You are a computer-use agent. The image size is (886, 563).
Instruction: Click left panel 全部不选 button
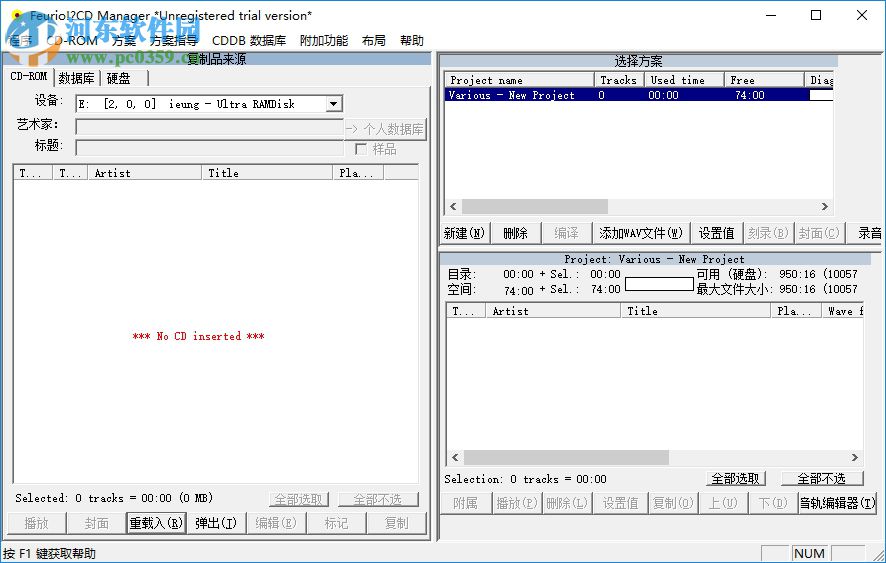coord(377,499)
